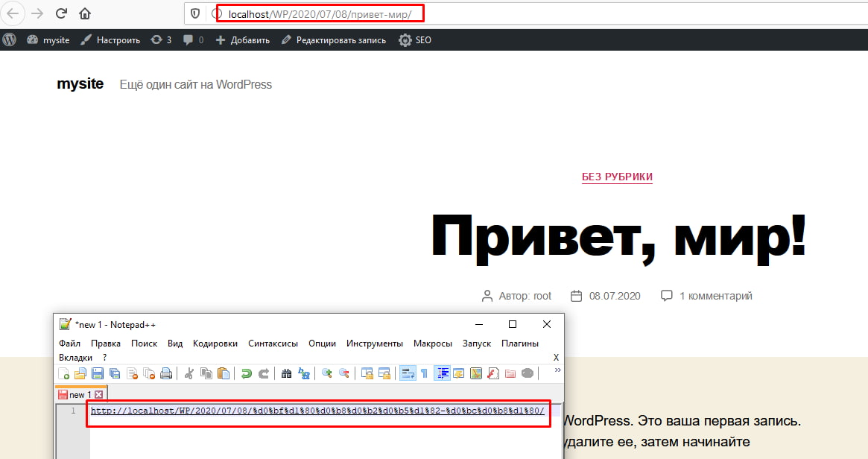Screen dimensions: 868x459
Task: Click the mysite site title link
Action: (x=80, y=83)
